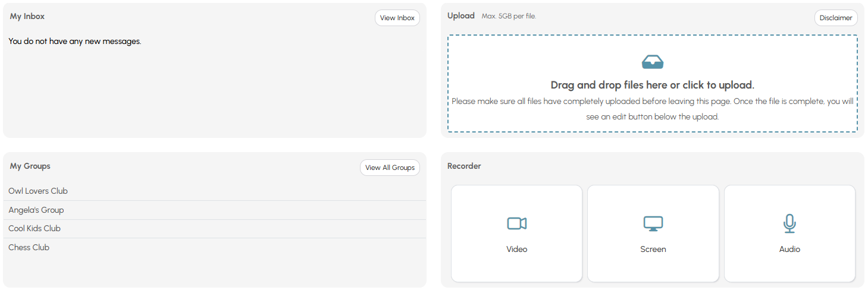Click the screen monitor recorder icon

(653, 223)
